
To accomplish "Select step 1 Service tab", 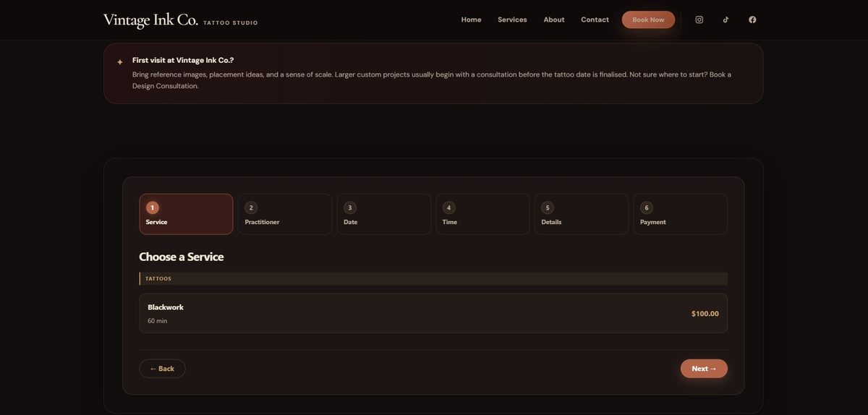I will click(x=186, y=214).
